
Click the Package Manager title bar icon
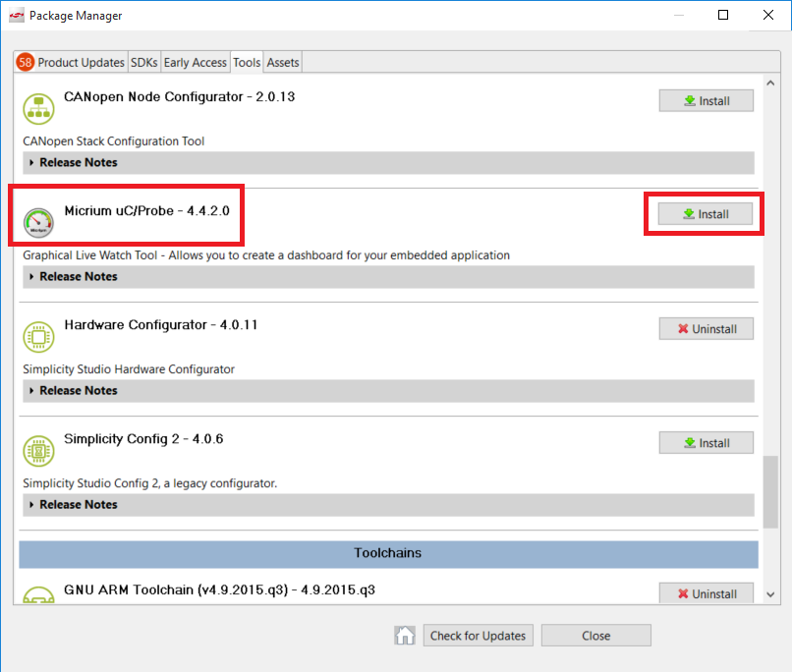click(15, 15)
